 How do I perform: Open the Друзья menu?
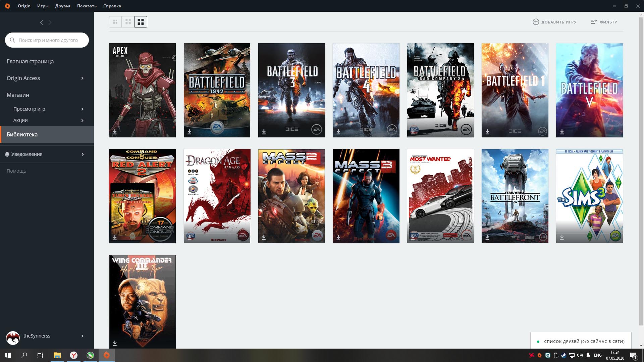(63, 6)
